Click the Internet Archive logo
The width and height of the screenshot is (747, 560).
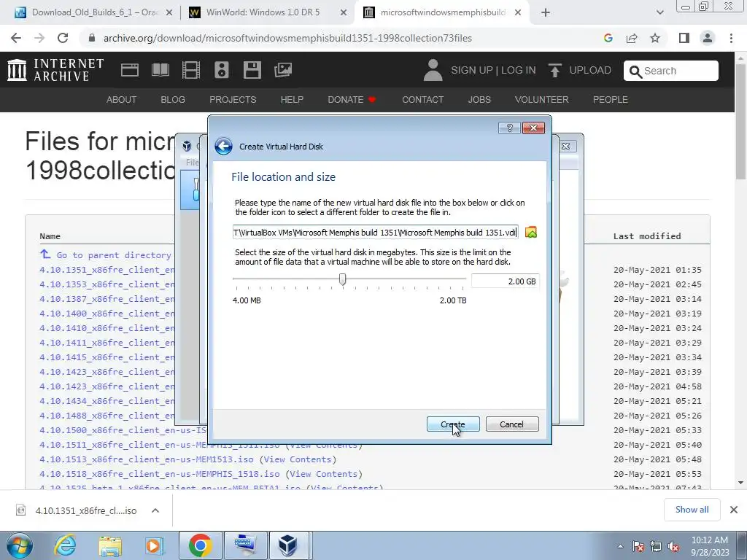(x=55, y=70)
